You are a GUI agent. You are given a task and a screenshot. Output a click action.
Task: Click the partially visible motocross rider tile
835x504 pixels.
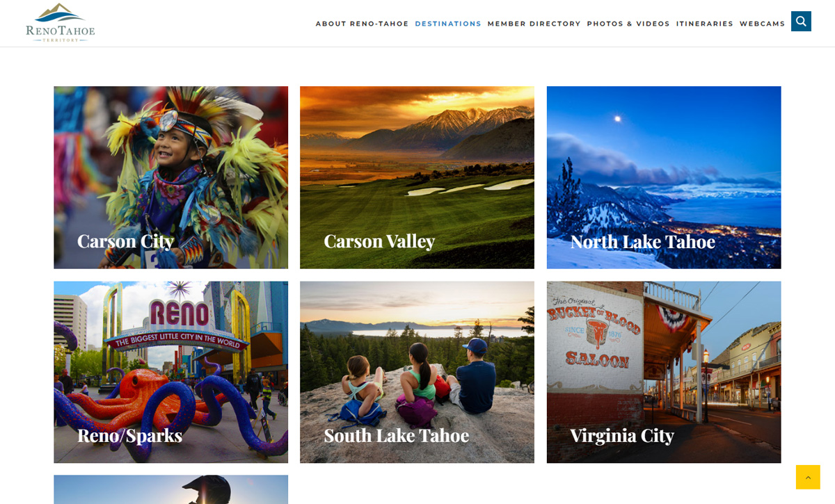click(170, 489)
